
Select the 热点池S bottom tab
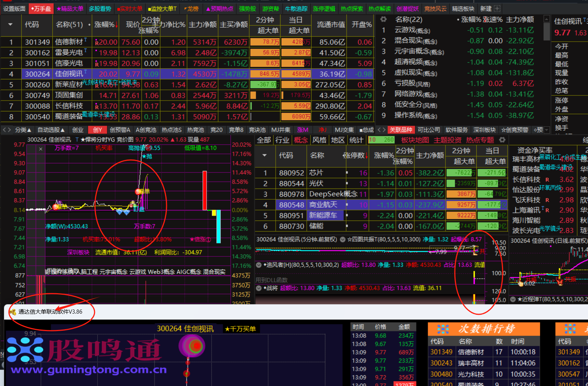(x=172, y=130)
